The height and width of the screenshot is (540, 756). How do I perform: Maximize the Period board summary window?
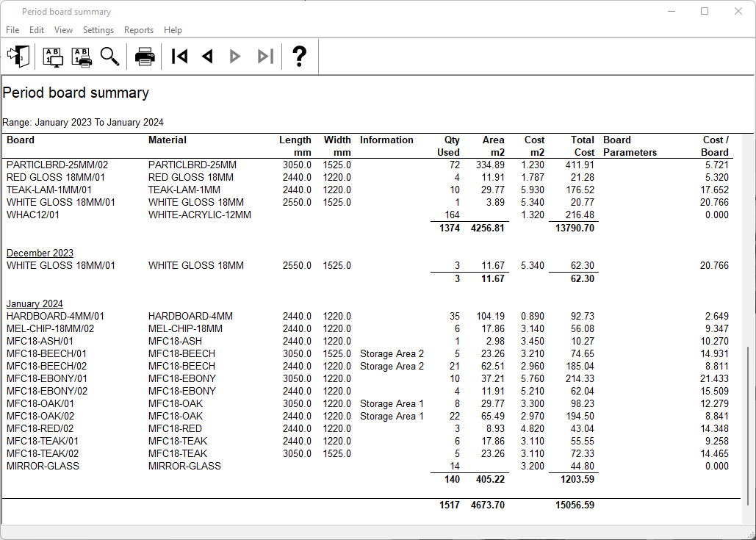pos(705,11)
